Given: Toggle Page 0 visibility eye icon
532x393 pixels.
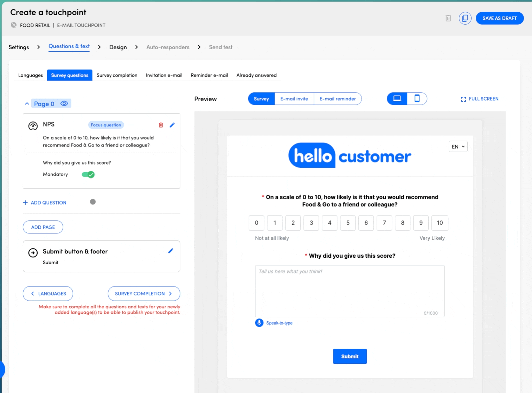Looking at the screenshot, I should (64, 103).
